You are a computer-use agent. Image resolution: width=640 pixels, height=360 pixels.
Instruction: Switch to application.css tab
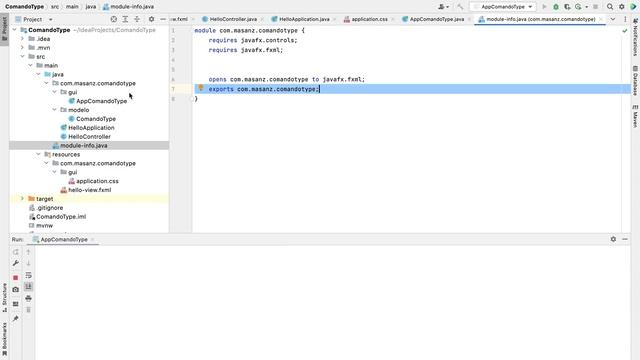(x=369, y=19)
